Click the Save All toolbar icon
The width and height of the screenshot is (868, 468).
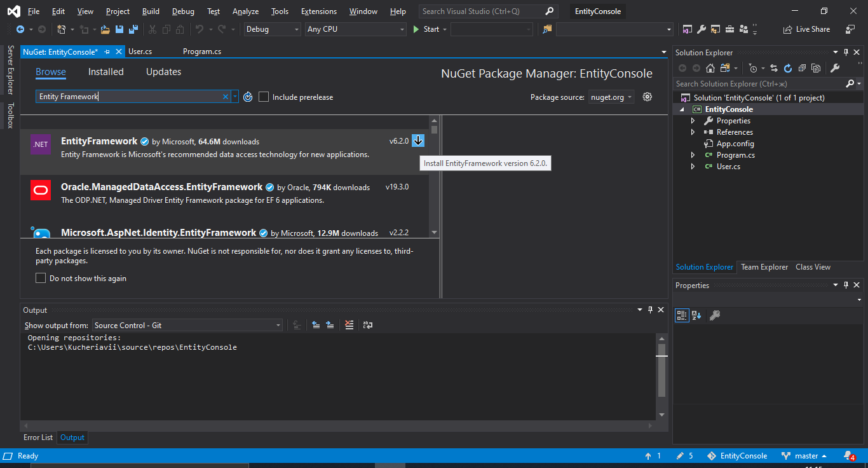(133, 29)
